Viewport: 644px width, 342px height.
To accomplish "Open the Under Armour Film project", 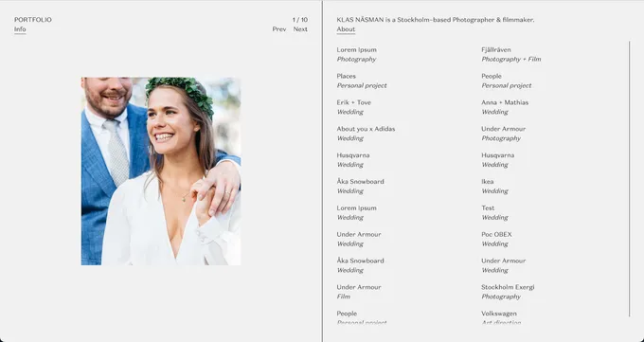I will pyautogui.click(x=359, y=292).
